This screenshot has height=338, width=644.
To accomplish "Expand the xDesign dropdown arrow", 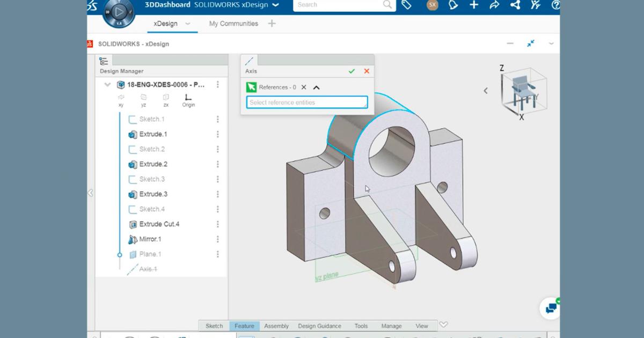I will (x=187, y=24).
